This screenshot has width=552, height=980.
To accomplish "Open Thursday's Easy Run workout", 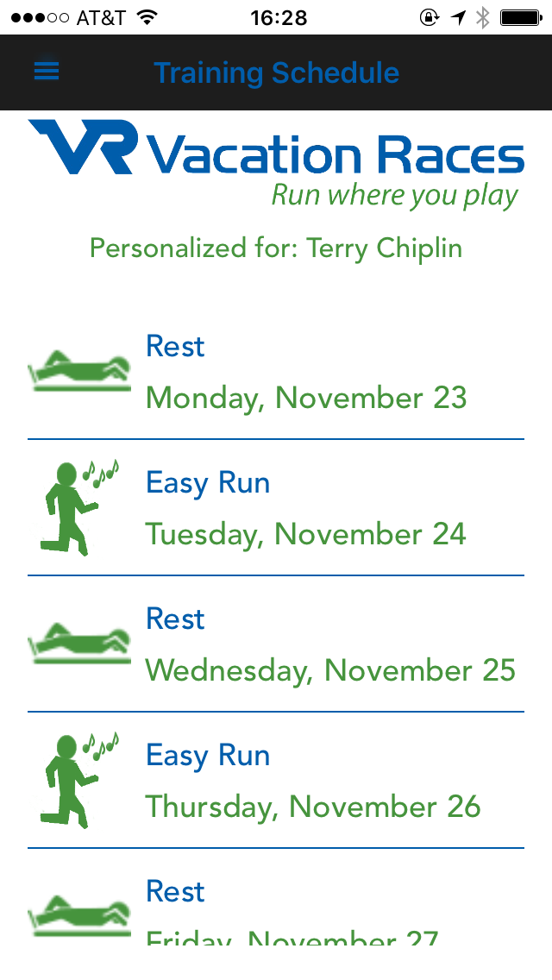I will (208, 756).
